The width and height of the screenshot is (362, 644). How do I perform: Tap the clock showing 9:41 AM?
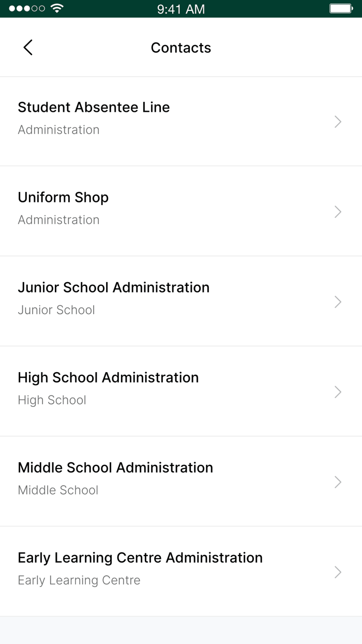click(x=181, y=9)
